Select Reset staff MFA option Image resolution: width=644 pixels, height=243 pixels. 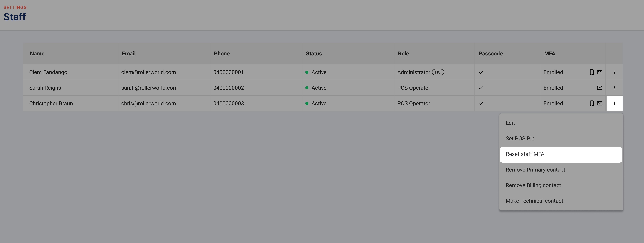pyautogui.click(x=525, y=154)
